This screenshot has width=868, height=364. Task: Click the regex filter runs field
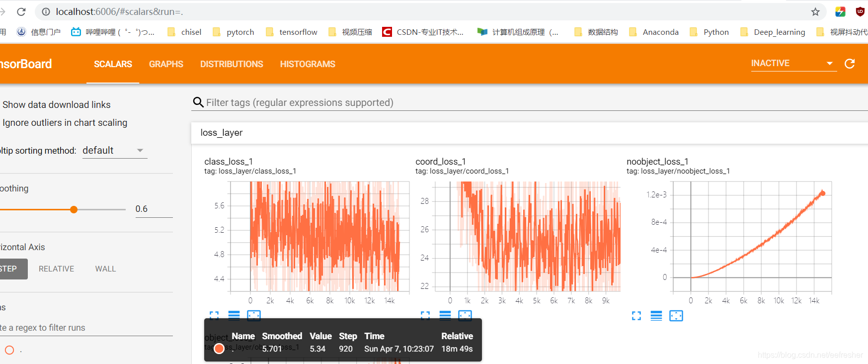pos(86,328)
